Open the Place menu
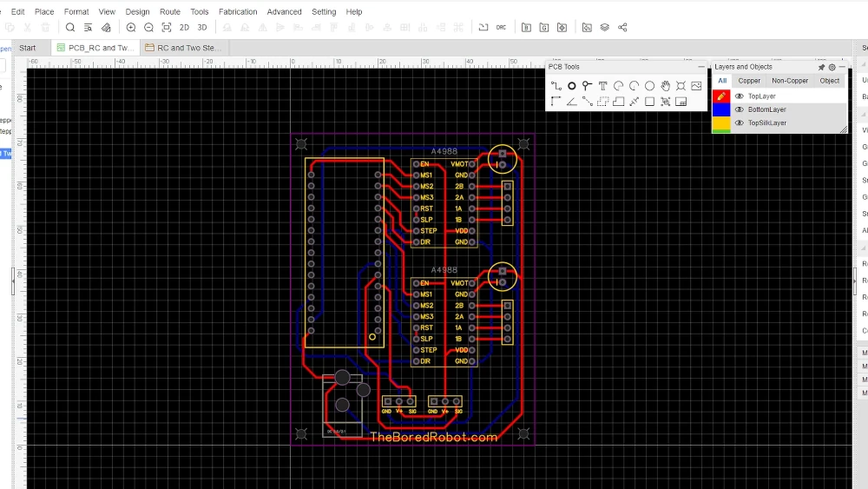The height and width of the screenshot is (489, 868). click(x=44, y=11)
